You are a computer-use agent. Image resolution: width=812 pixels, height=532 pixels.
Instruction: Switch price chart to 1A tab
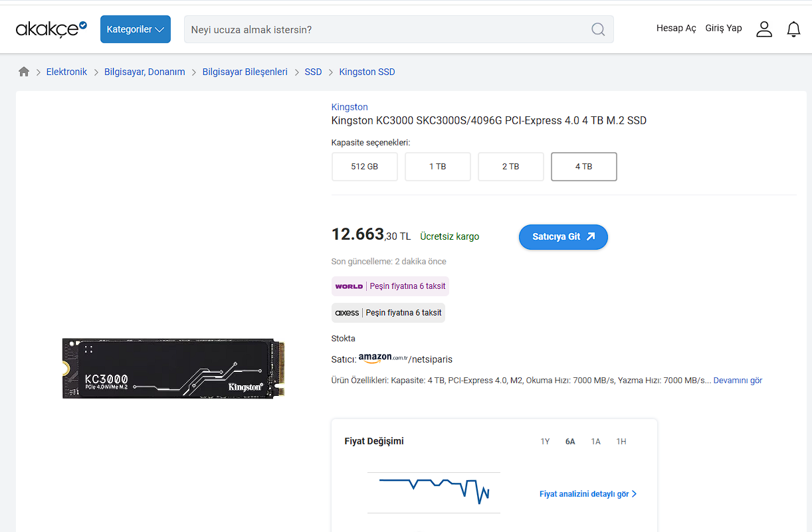click(596, 442)
